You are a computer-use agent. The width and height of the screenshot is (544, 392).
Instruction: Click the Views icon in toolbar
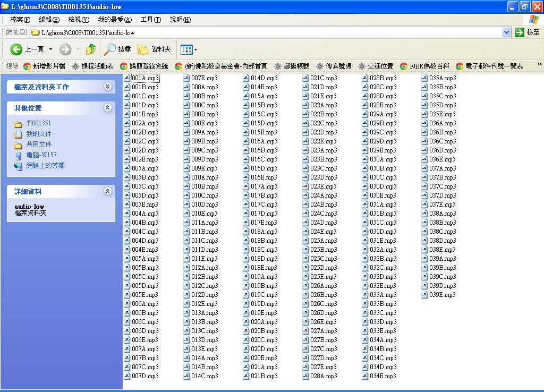186,49
